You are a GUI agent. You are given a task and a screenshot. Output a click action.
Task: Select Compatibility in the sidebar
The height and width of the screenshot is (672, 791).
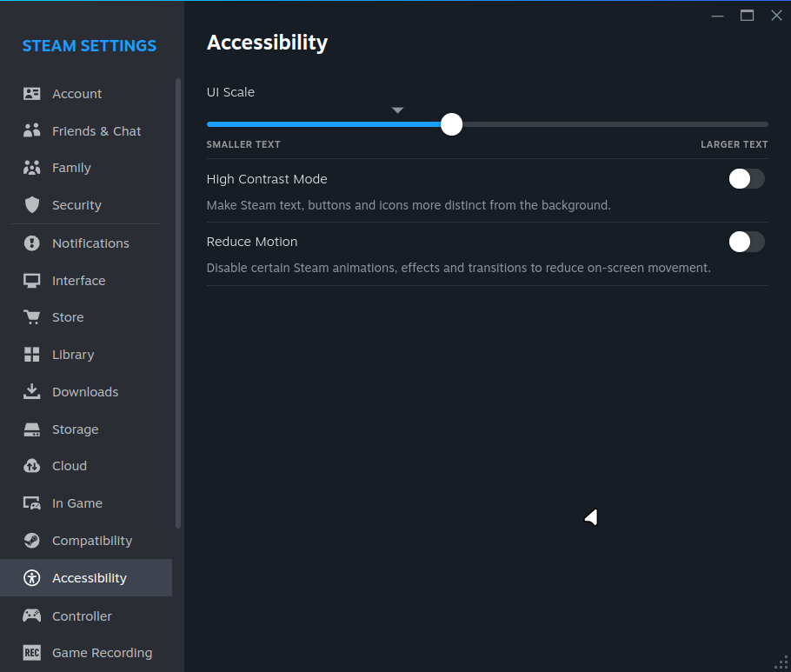pos(91,541)
